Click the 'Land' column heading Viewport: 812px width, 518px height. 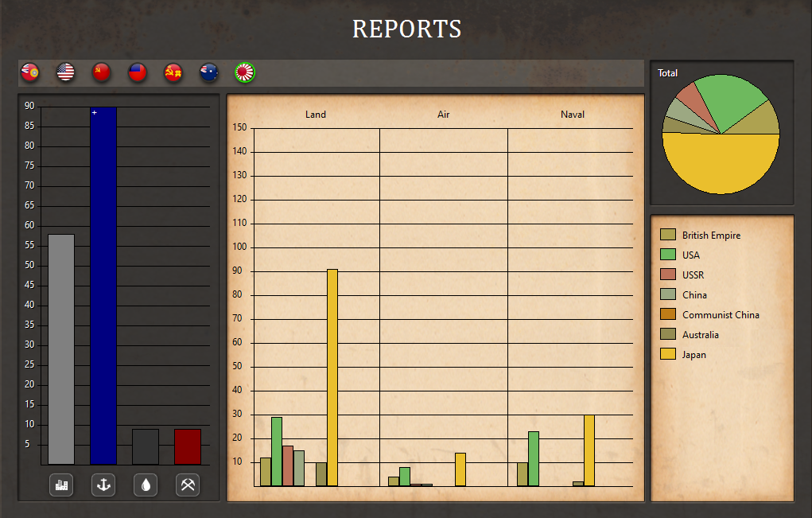[x=316, y=115]
